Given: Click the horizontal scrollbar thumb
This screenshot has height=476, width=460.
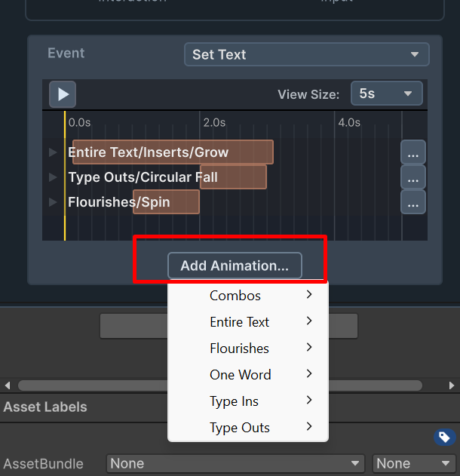Looking at the screenshot, I should click(220, 385).
